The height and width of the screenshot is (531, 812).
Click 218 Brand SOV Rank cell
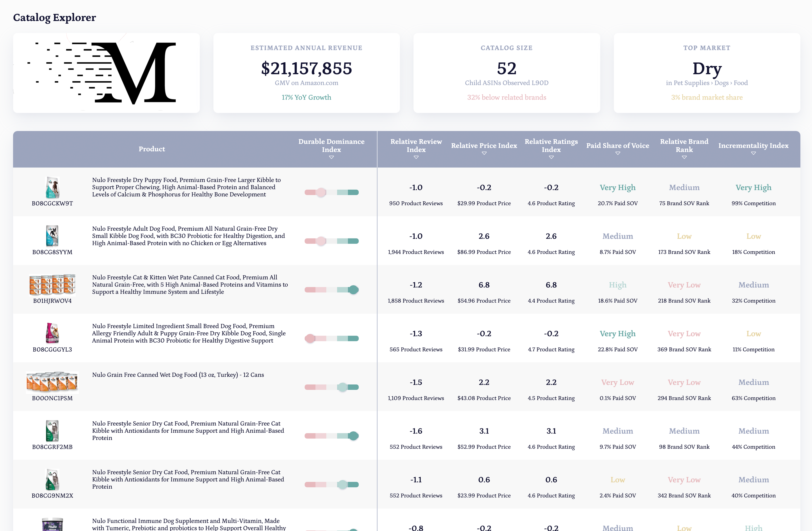(x=684, y=301)
